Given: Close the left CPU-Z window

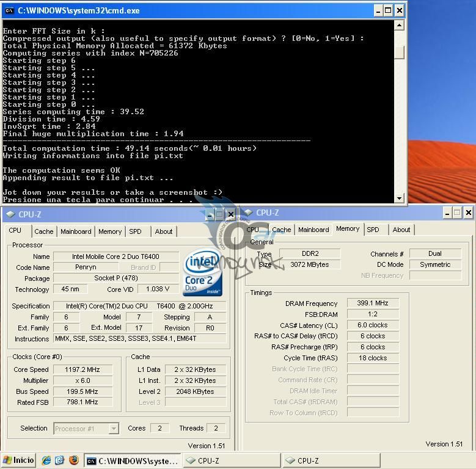Looking at the screenshot, I should pos(231,214).
